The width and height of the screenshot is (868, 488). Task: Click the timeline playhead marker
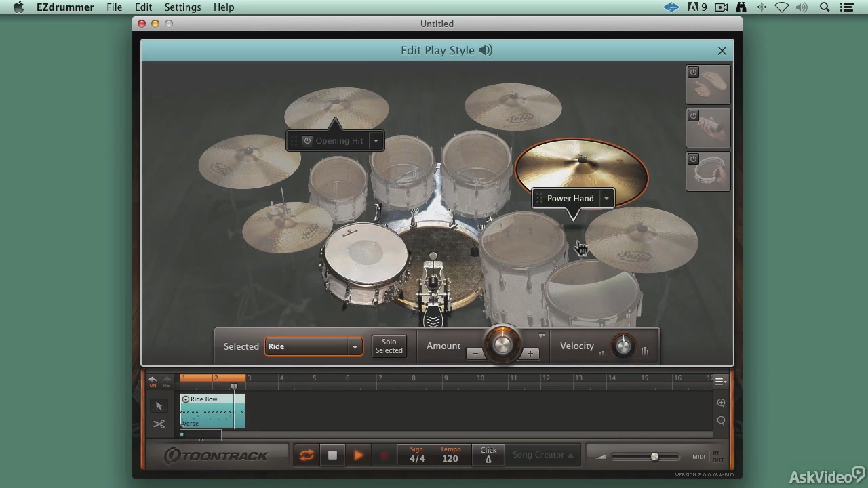coord(234,386)
